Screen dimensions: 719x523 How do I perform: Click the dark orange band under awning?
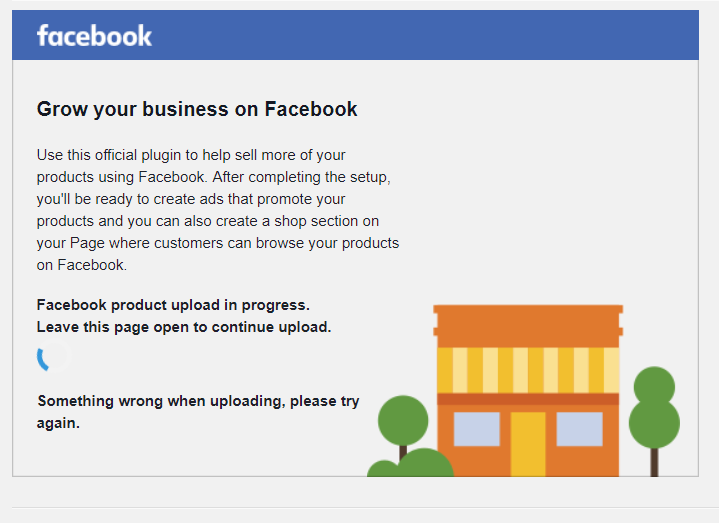pos(528,399)
